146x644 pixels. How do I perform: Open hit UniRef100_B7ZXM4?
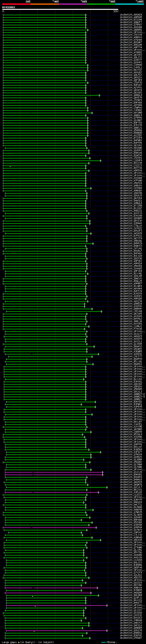click(131, 20)
